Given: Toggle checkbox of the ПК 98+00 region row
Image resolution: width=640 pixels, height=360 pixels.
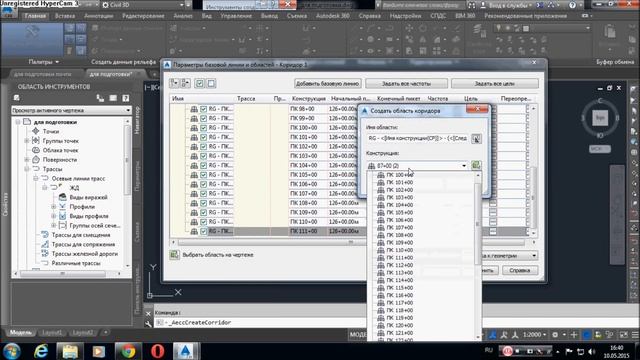Looking at the screenshot, I should [204, 109].
